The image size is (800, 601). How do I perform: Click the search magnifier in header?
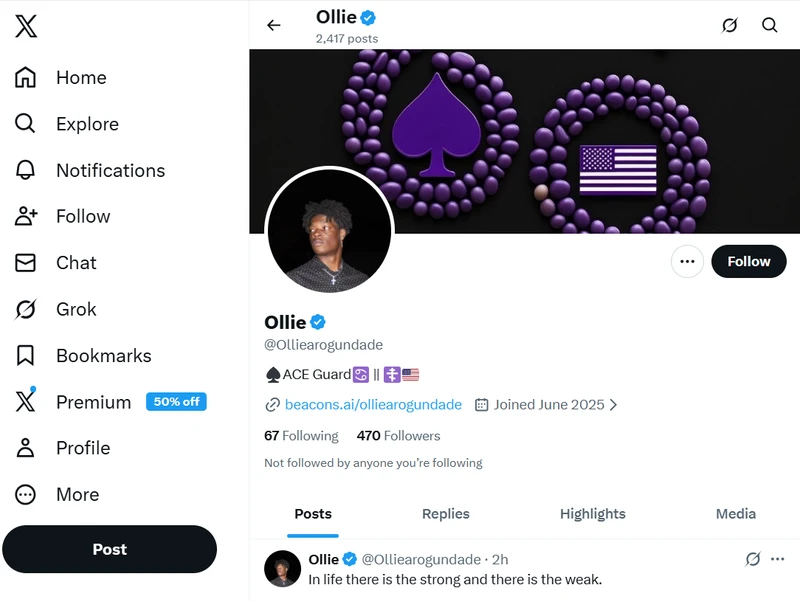coord(769,25)
